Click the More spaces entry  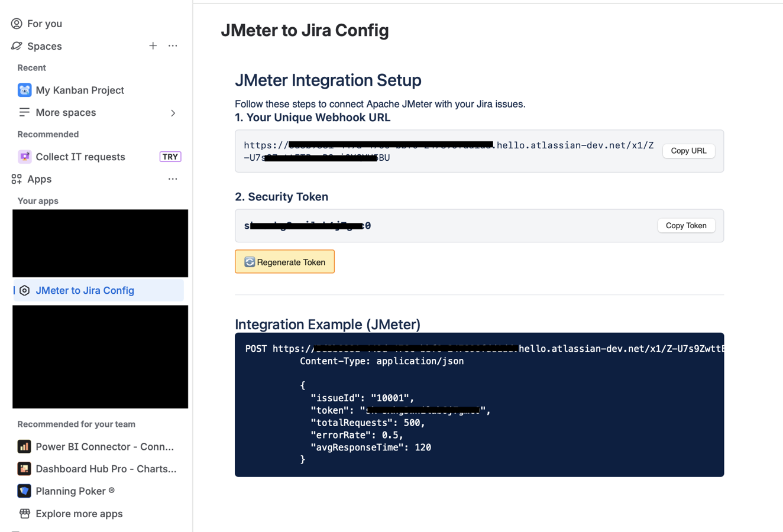pos(66,112)
